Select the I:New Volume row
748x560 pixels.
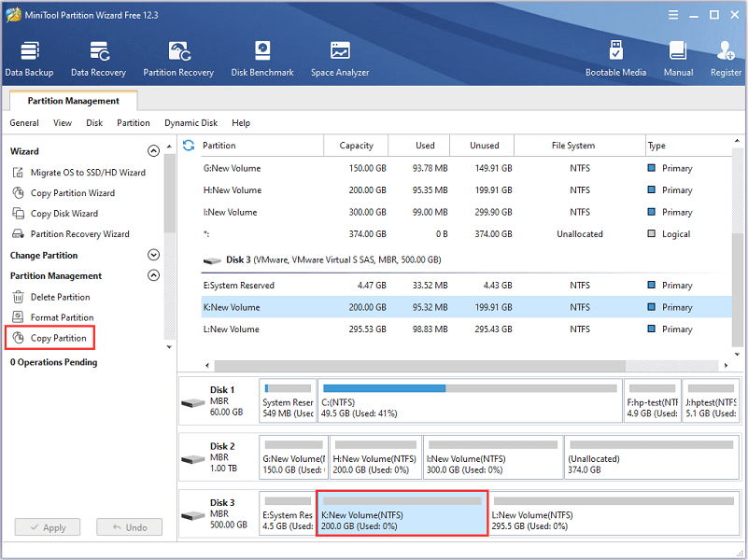point(466,212)
